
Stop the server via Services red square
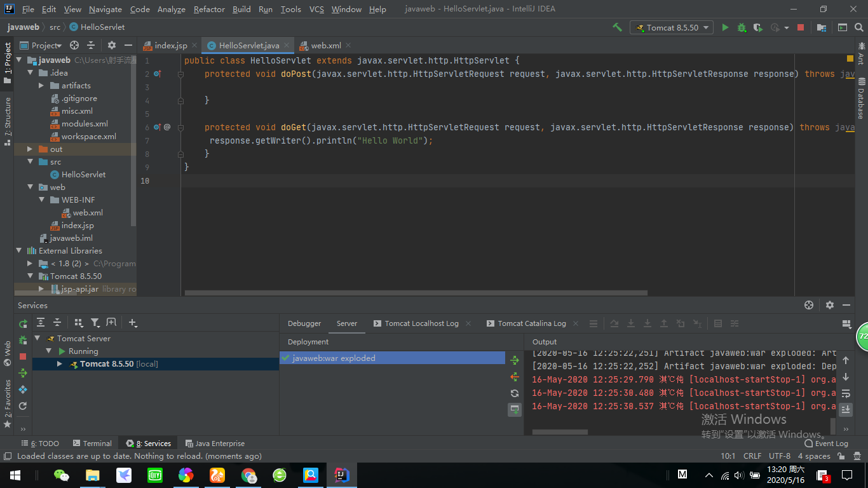click(x=23, y=356)
